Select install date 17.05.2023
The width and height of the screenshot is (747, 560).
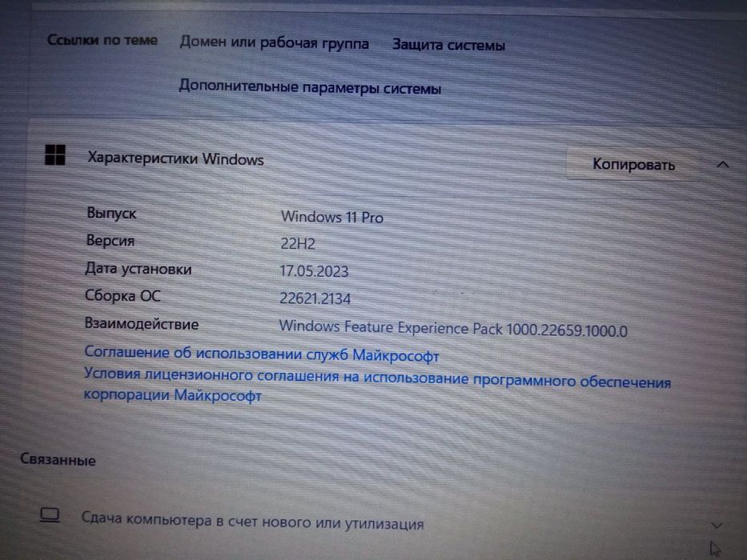click(314, 271)
